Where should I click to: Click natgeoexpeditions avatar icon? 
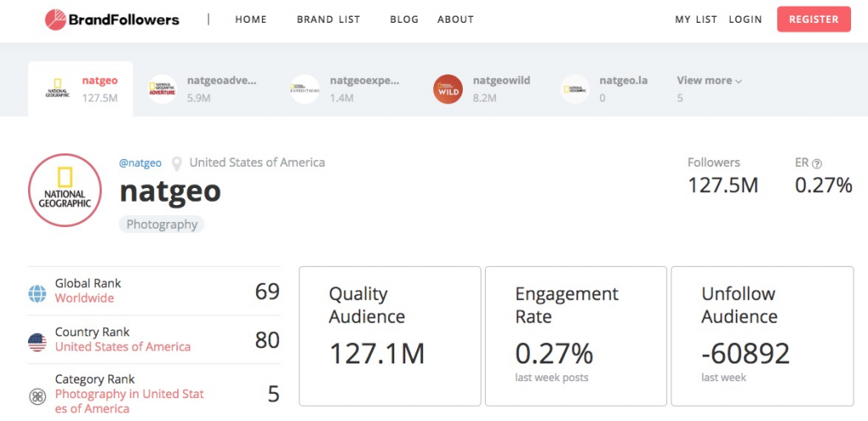click(x=305, y=89)
